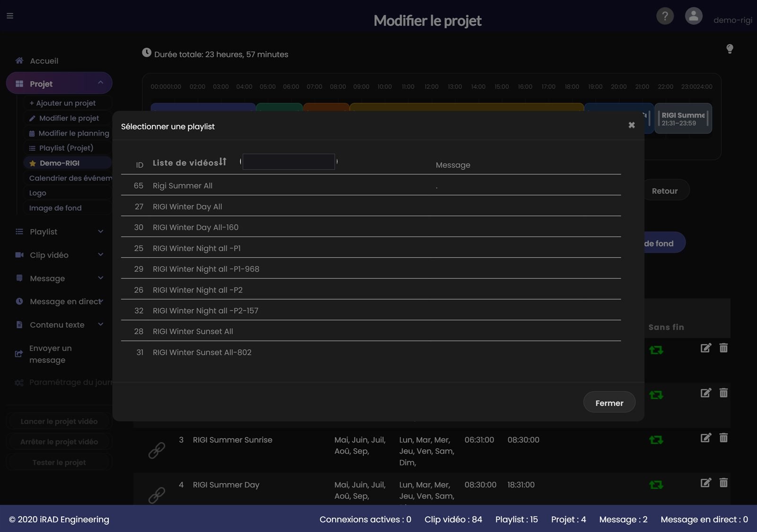Open Ajouter un projet
The height and width of the screenshot is (532, 757).
click(63, 103)
